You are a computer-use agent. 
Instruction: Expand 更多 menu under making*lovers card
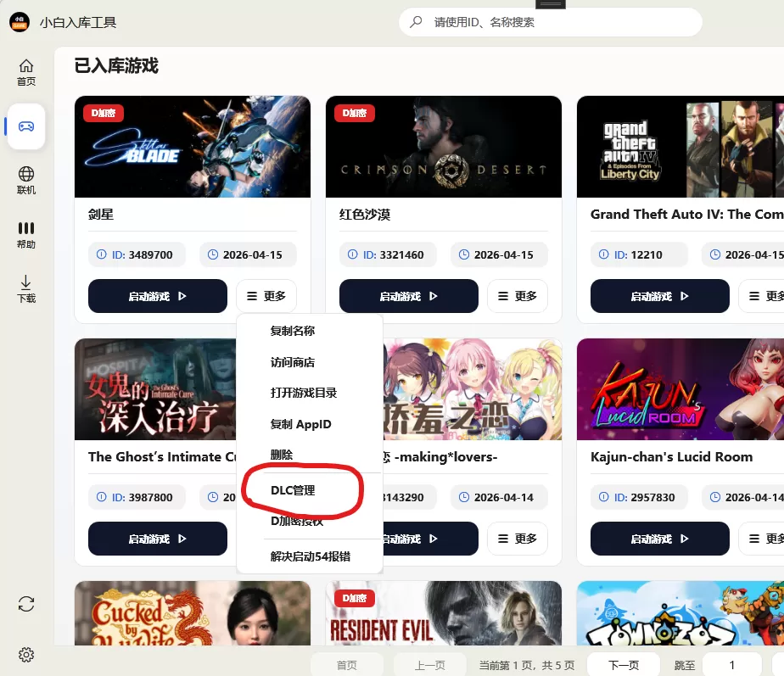518,539
